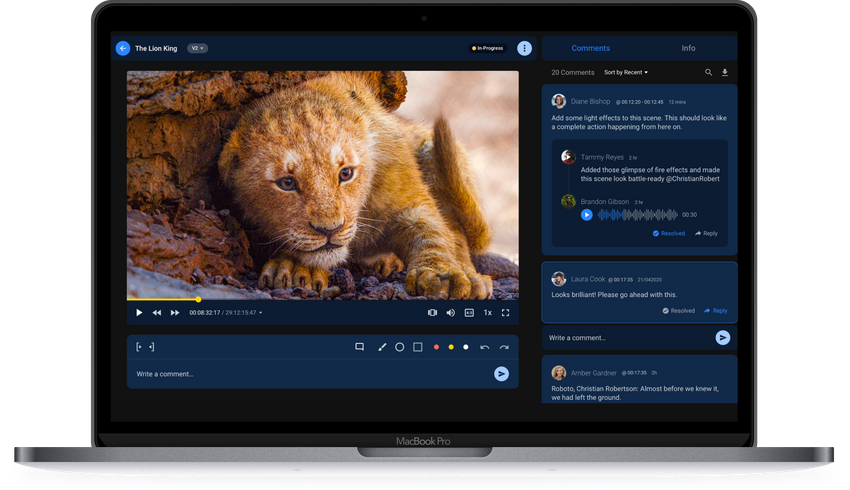
Task: Switch to the Comments tab
Action: (x=590, y=48)
